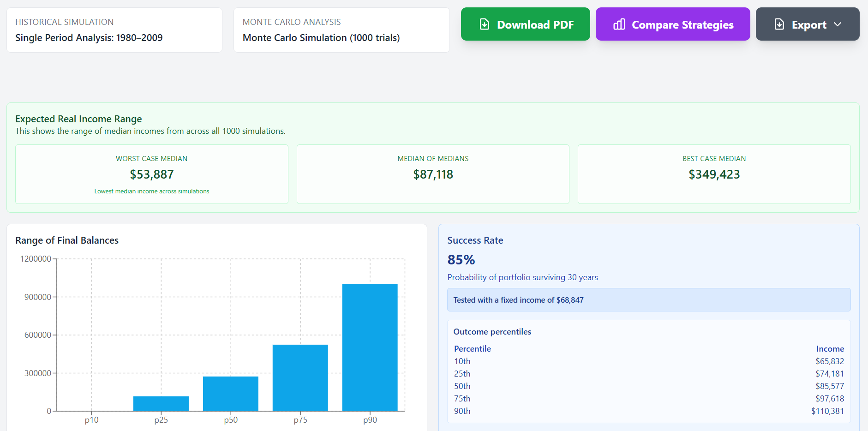
Task: Expand the Export dropdown chevron
Action: click(838, 24)
